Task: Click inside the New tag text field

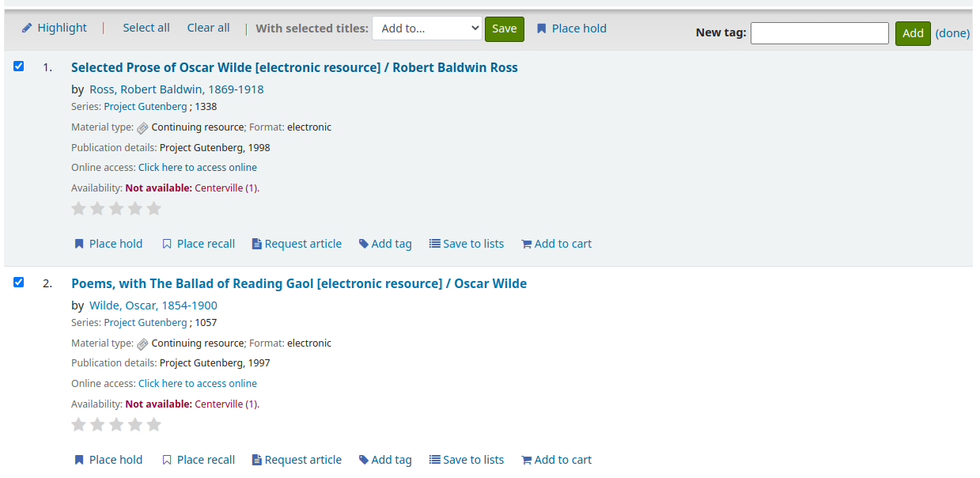Action: coord(819,32)
